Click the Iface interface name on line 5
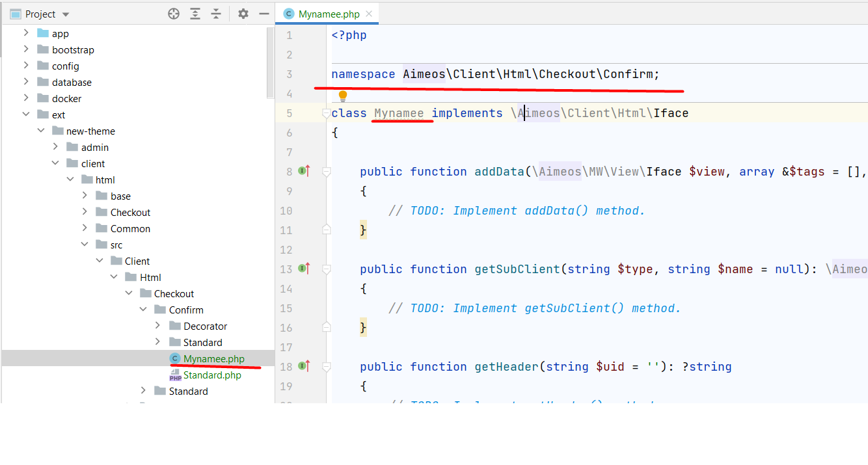The height and width of the screenshot is (465, 868). pos(671,113)
